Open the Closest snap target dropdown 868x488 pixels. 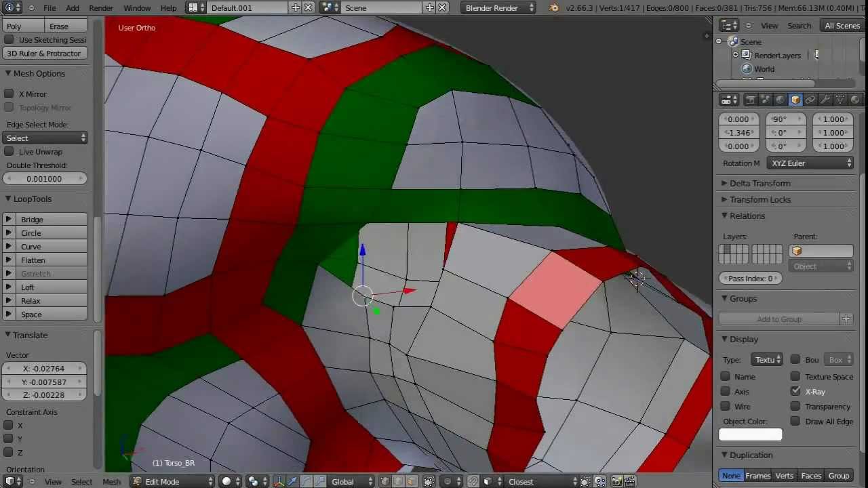pos(540,481)
